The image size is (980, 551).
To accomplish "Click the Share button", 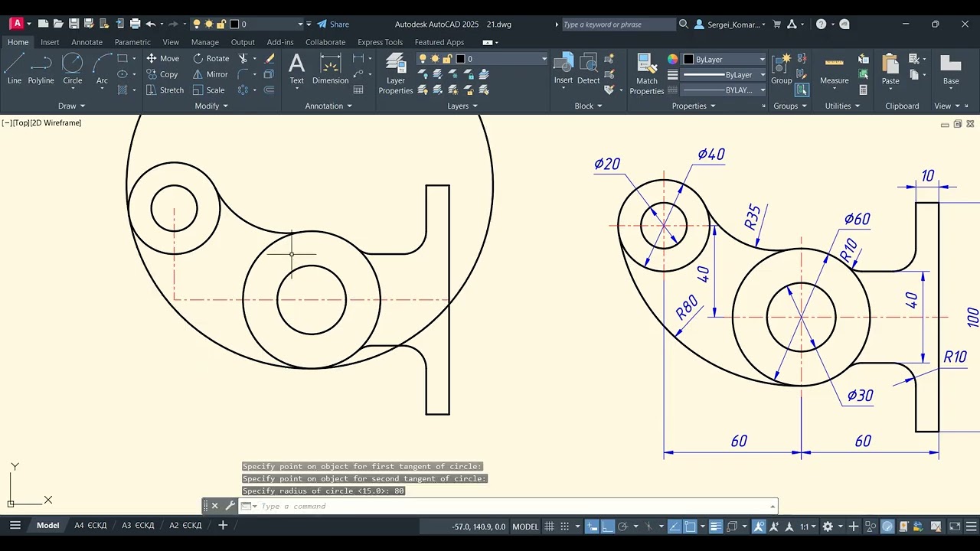I will point(333,24).
